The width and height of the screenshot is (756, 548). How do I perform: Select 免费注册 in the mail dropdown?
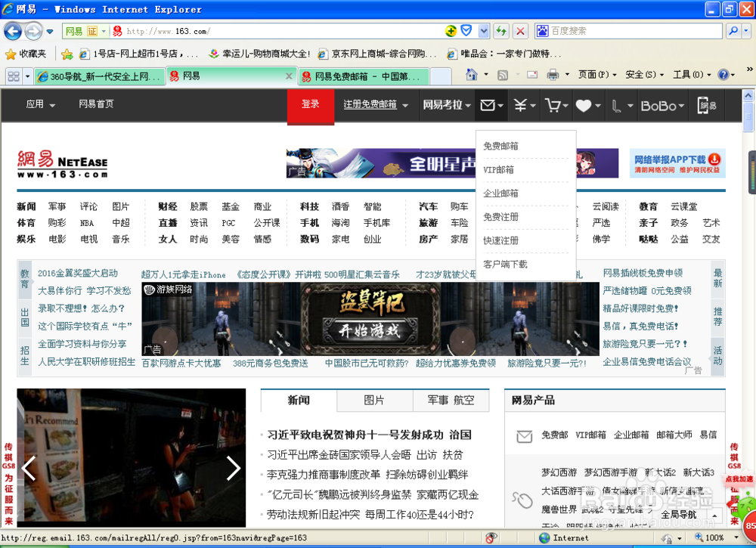[501, 217]
